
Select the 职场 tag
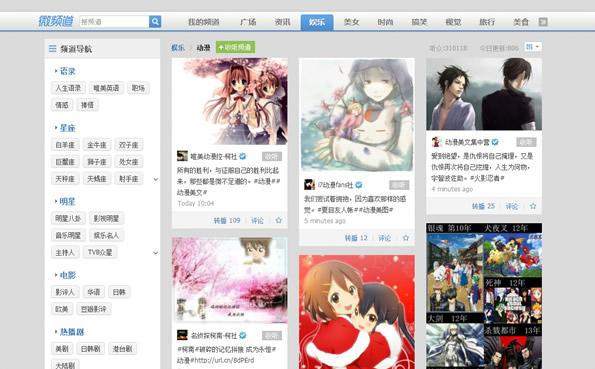tap(138, 88)
